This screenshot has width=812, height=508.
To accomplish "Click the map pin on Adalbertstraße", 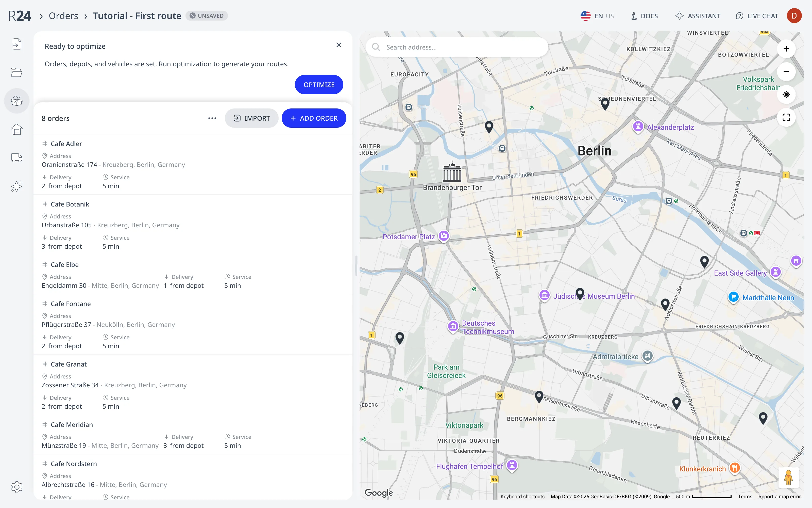I will click(665, 304).
